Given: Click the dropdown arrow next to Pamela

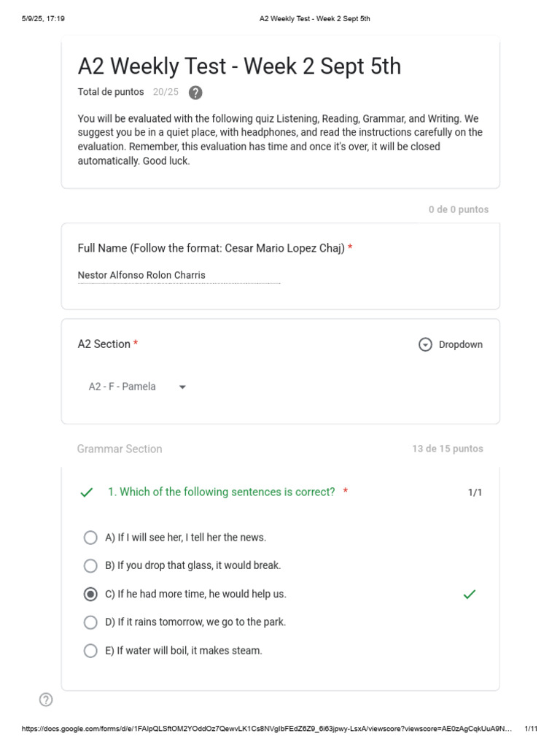Looking at the screenshot, I should [182, 387].
